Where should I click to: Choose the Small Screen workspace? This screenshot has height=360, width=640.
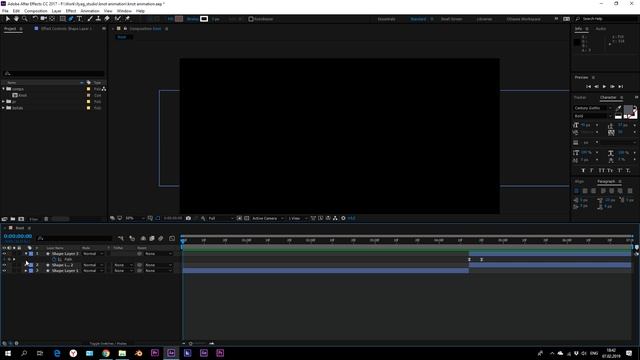(451, 19)
